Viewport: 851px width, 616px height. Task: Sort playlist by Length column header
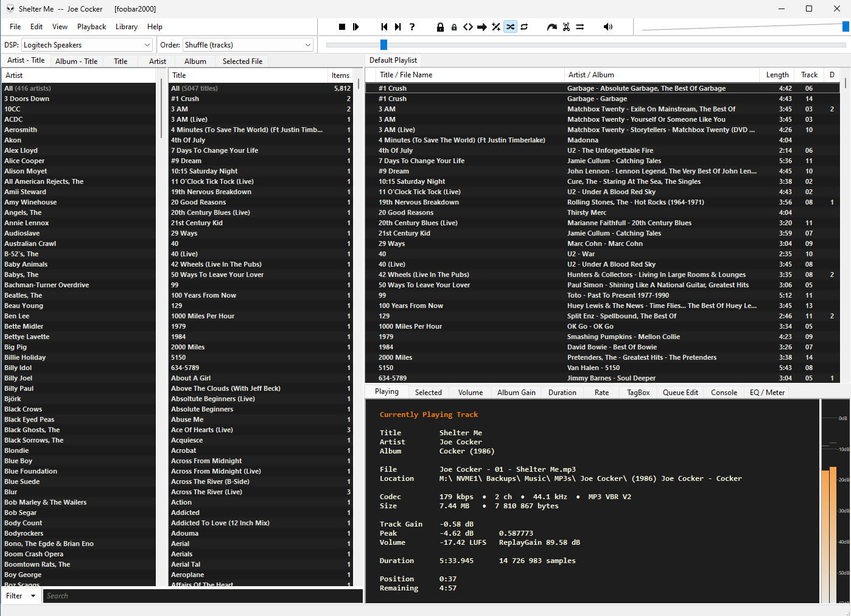coord(777,75)
